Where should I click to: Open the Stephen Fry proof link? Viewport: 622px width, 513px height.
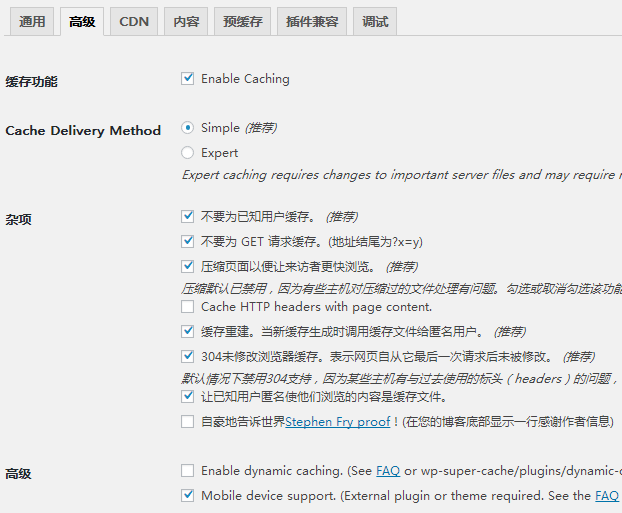click(x=338, y=422)
